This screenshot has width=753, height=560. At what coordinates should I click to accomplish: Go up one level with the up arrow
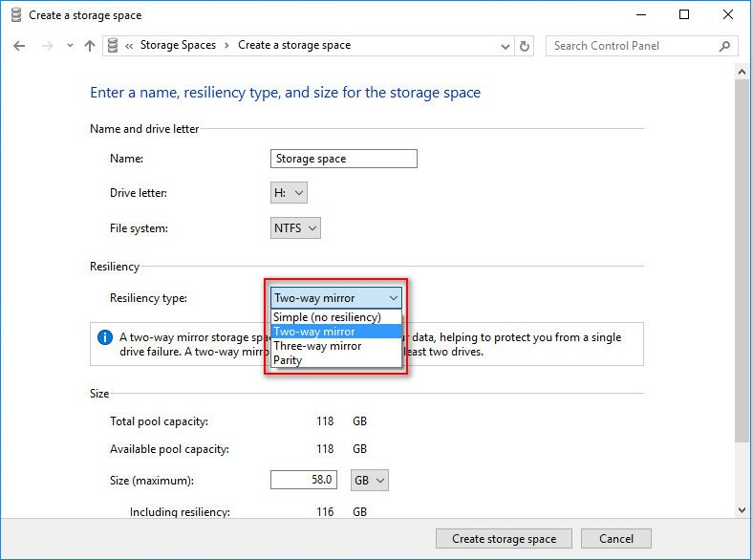point(90,46)
